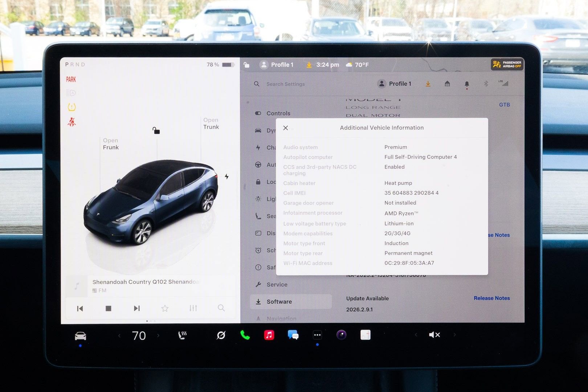
Task: Tap the GTB link near model name
Action: pyautogui.click(x=505, y=105)
